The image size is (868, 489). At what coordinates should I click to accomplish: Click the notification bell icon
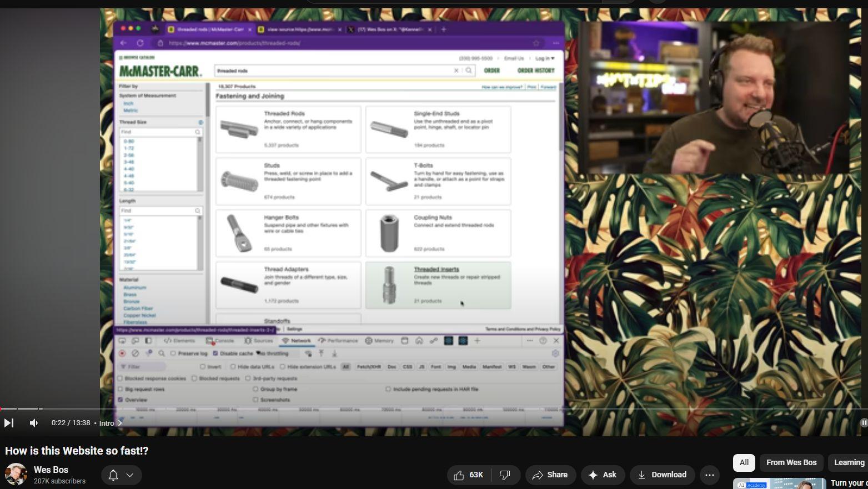(x=113, y=475)
